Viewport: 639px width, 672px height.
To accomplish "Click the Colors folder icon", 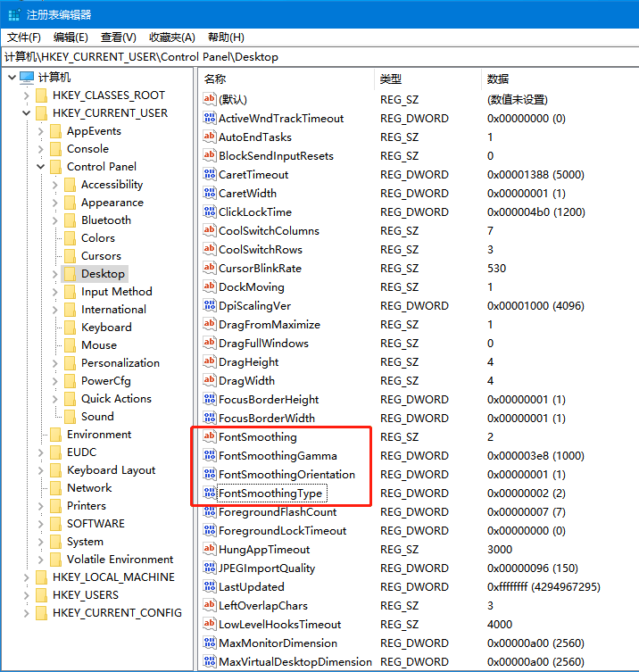I will coord(69,238).
